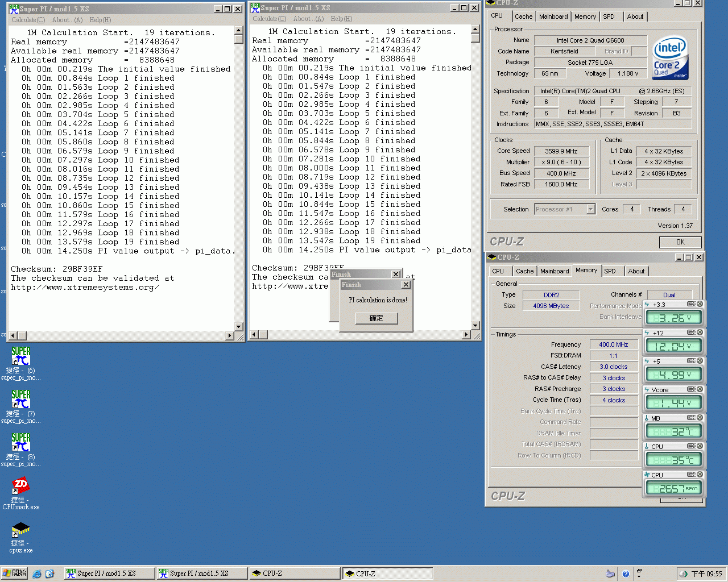728x582 pixels.
Task: Activate the first CPU-Z taskbar button
Action: pyautogui.click(x=295, y=573)
